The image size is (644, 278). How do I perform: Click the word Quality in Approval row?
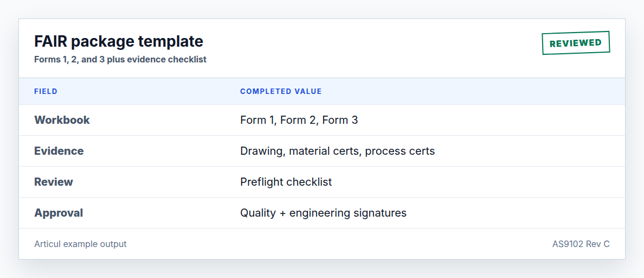(x=258, y=213)
